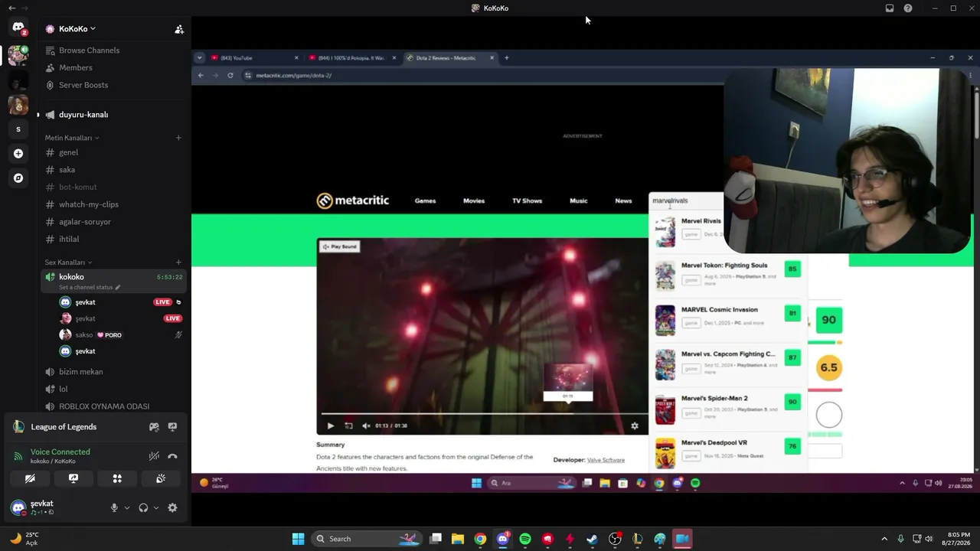Open League of Legends from the Windows taskbar

tap(637, 539)
